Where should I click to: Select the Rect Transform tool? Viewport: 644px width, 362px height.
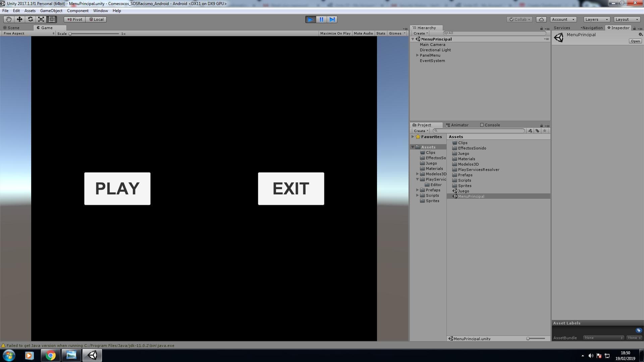pyautogui.click(x=52, y=19)
